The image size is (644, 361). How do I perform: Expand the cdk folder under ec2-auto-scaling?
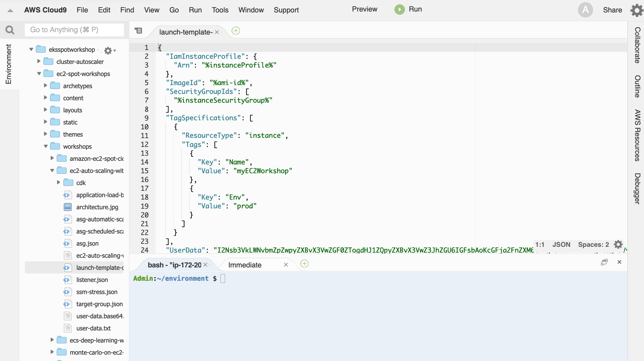point(58,182)
